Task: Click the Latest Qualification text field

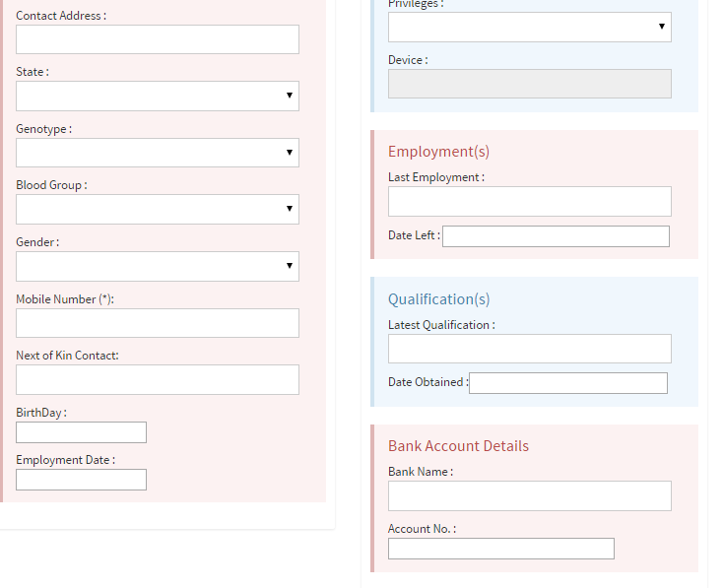Action: (x=529, y=349)
